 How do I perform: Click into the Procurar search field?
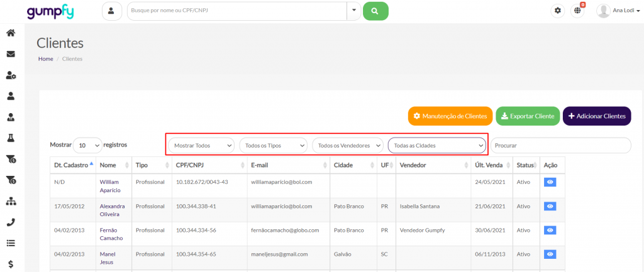coord(560,145)
